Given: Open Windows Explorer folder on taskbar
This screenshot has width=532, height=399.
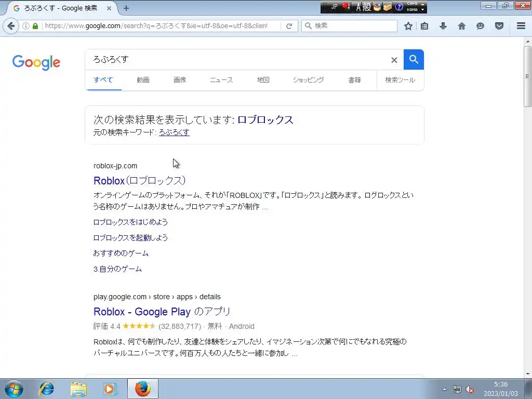Looking at the screenshot, I should (78, 389).
